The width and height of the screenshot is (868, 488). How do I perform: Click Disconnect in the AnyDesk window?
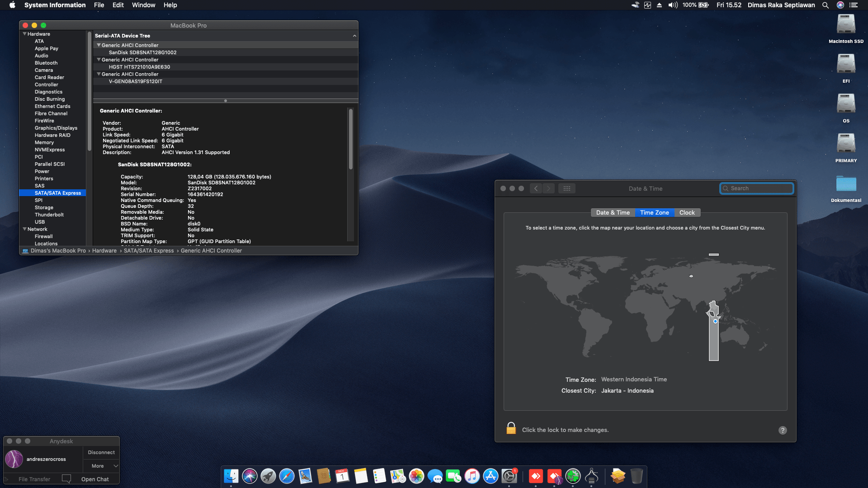click(x=101, y=452)
